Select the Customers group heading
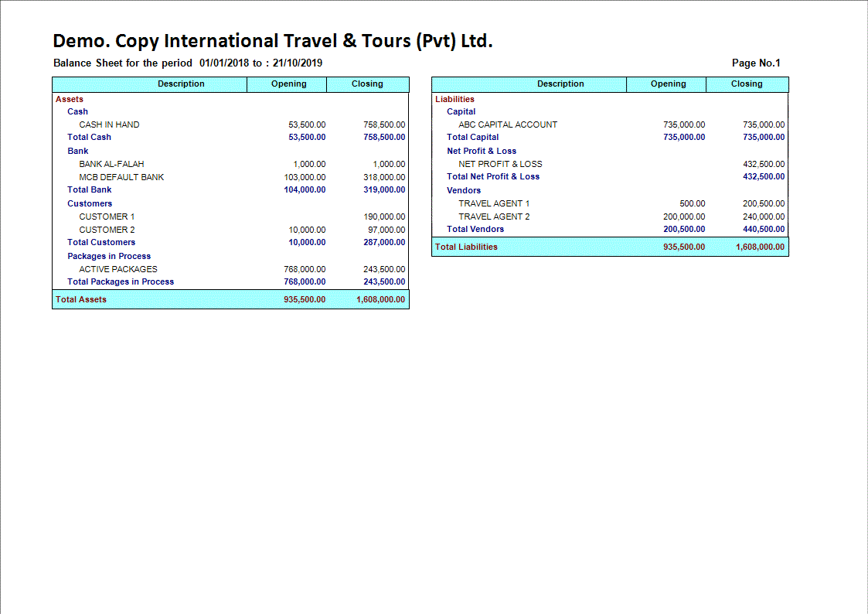 point(90,203)
